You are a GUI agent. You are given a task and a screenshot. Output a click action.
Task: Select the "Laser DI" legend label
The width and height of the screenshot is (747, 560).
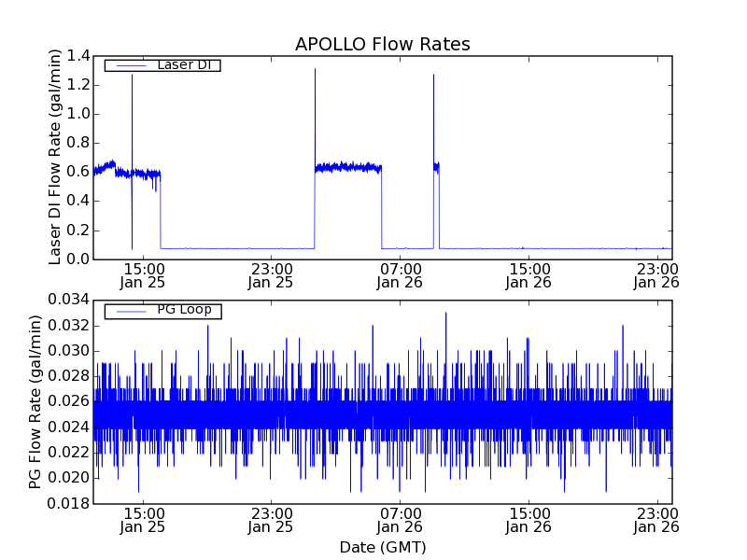point(184,64)
